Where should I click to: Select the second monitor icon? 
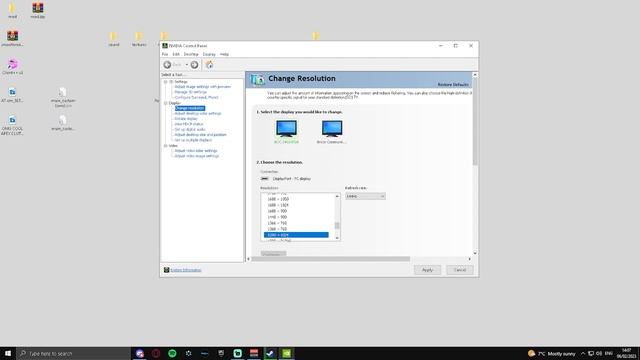[x=332, y=129]
